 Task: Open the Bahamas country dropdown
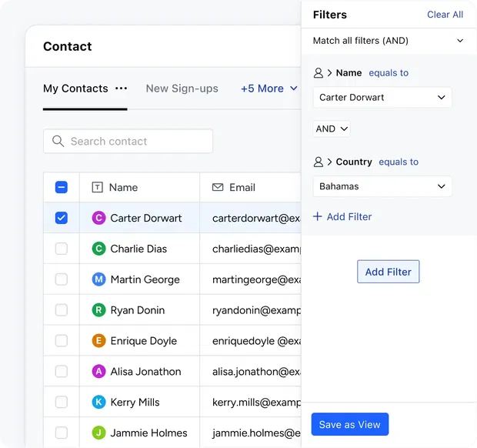point(382,186)
